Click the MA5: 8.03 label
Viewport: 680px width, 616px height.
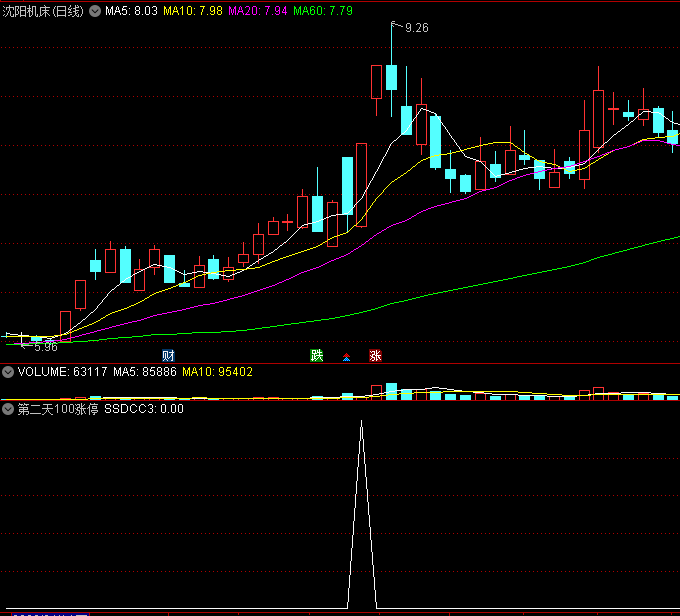(x=131, y=11)
